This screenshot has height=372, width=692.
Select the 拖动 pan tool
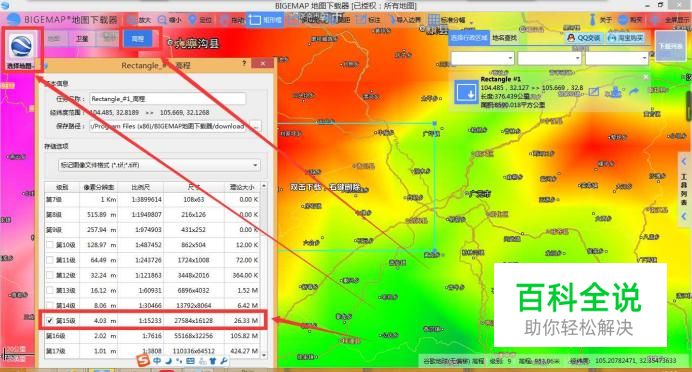(233, 20)
